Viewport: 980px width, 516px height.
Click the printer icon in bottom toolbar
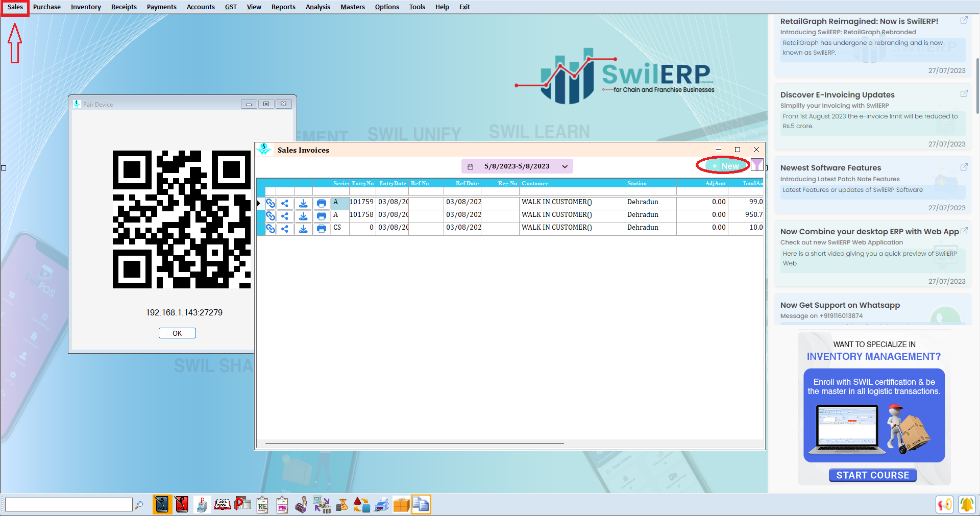point(382,504)
